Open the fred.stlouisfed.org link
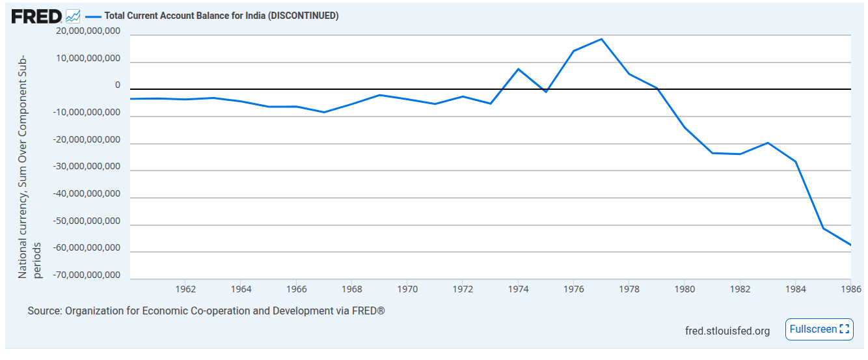 coord(727,331)
